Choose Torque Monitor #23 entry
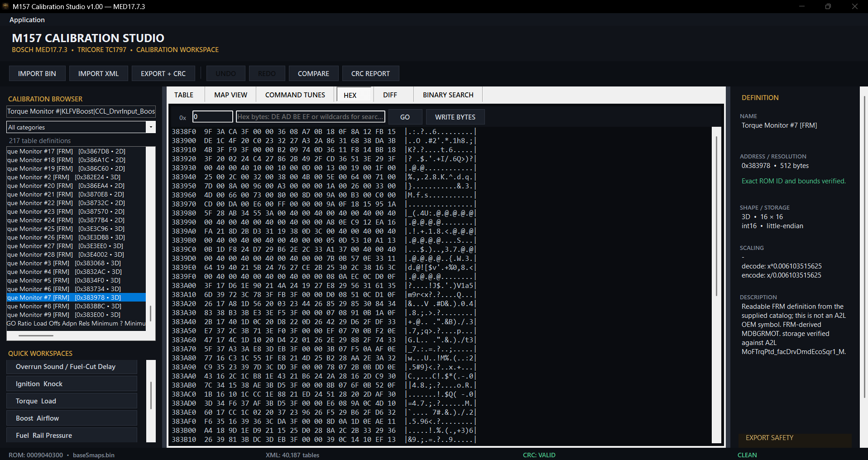Screen dimensions: 868x460 [76, 211]
